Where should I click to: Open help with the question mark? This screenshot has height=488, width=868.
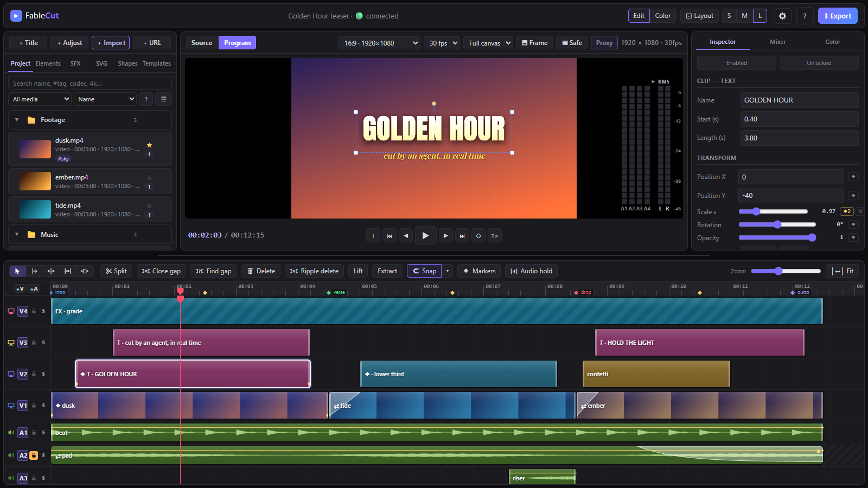[805, 16]
